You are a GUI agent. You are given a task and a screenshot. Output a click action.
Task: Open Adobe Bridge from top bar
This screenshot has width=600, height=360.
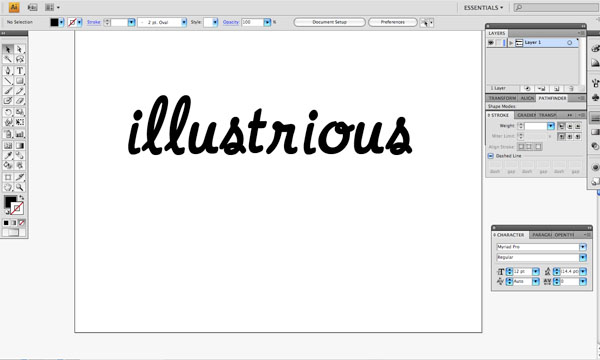[x=33, y=7]
